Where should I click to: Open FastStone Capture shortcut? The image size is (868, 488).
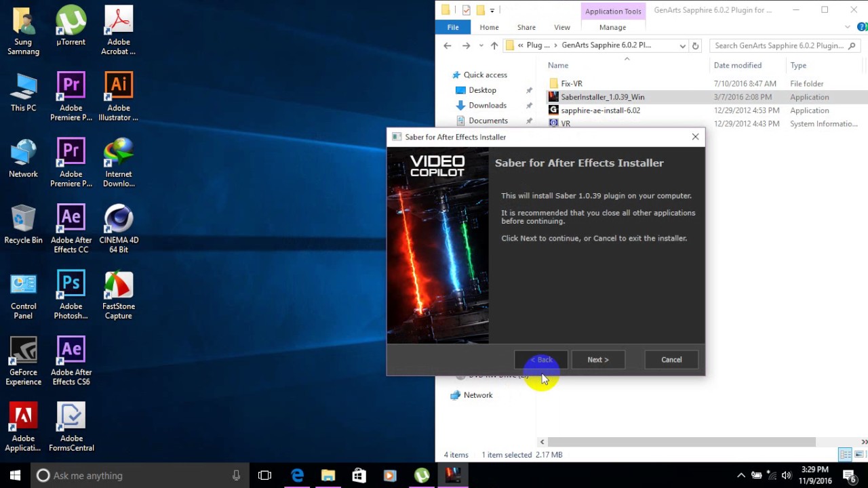point(118,295)
